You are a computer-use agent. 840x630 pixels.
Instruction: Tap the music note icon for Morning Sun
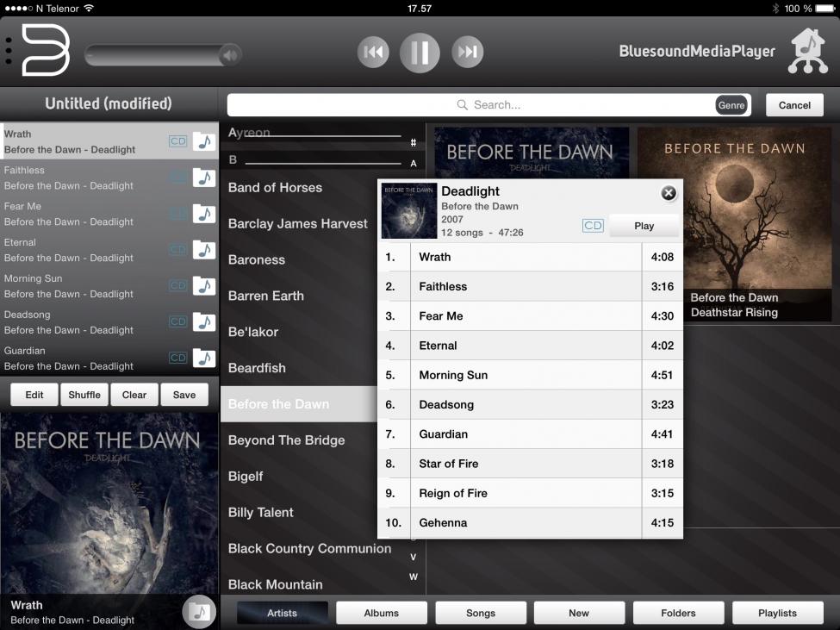click(x=204, y=286)
